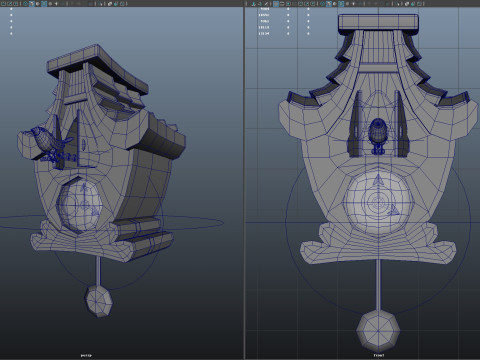Toggle Smooth Shade All in perspective panel toolbar
This screenshot has width=480, height=360.
[x=32, y=4]
